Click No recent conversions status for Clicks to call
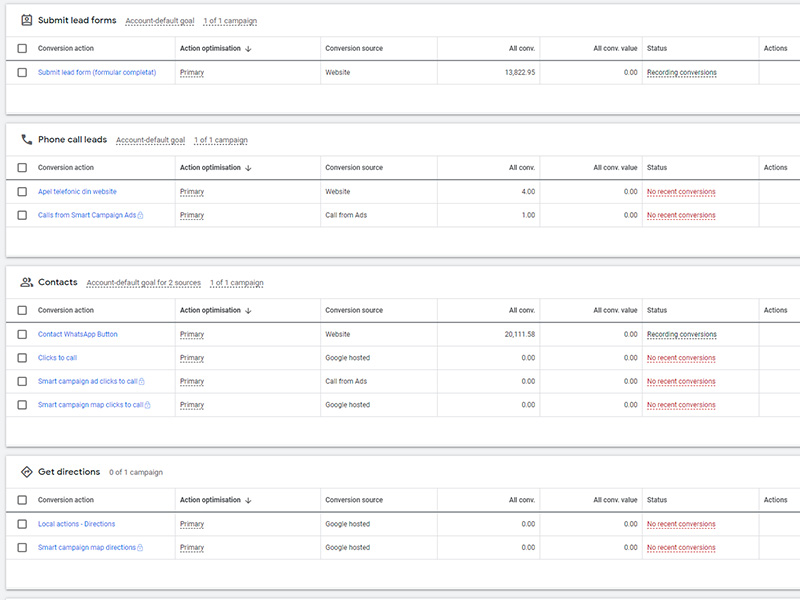 pyautogui.click(x=681, y=358)
